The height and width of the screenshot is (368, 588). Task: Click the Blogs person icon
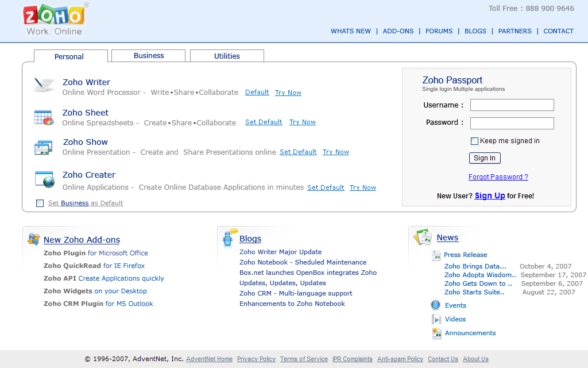(229, 237)
